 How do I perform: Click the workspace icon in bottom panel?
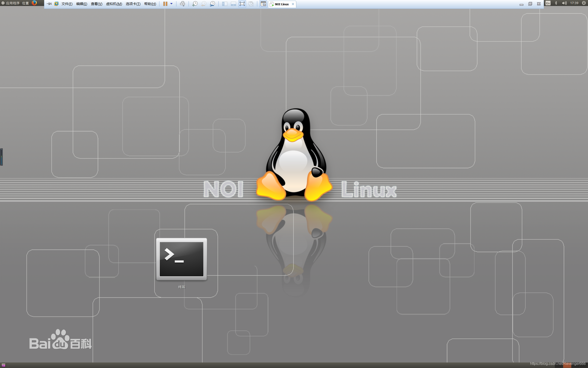pyautogui.click(x=3, y=365)
